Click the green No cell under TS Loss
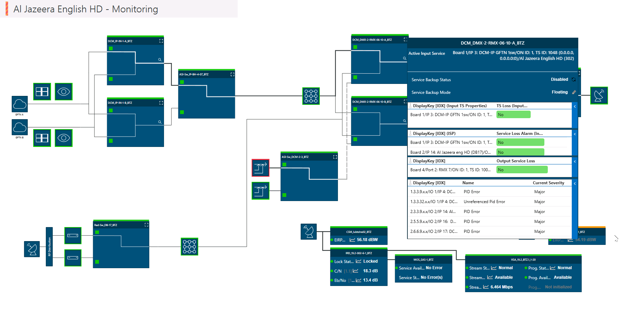The height and width of the screenshot is (312, 644). tap(514, 115)
